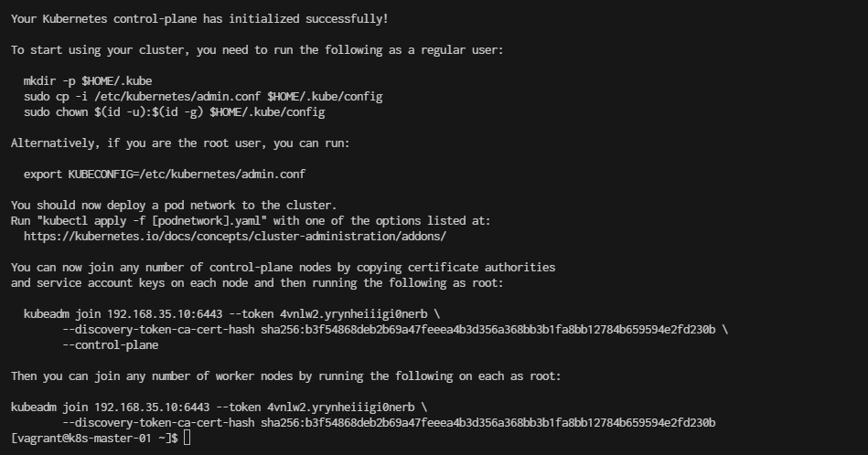868x455 pixels.
Task: Click the 'and service account keys on each node' line
Action: (257, 283)
